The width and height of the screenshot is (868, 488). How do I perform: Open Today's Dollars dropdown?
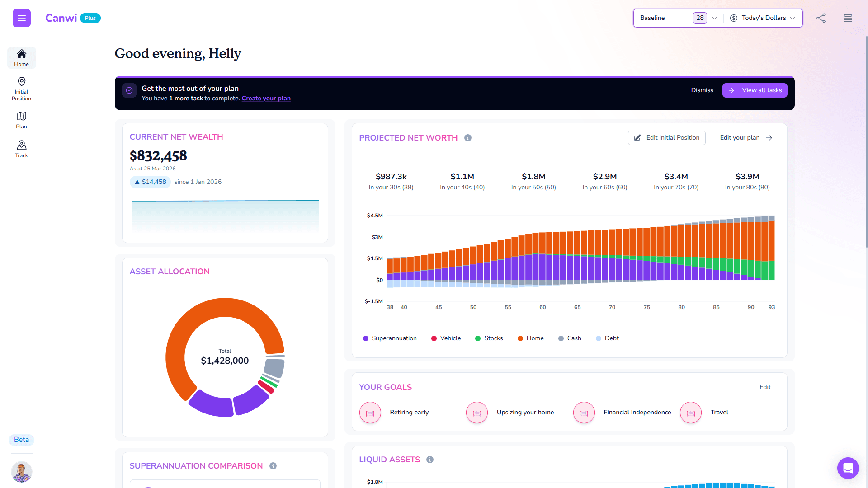pyautogui.click(x=763, y=18)
